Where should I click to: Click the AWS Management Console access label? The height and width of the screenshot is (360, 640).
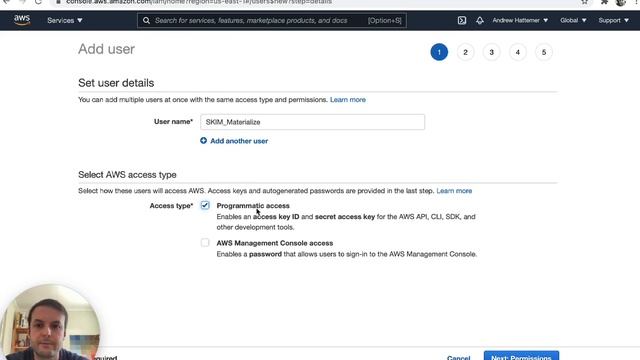click(x=275, y=243)
